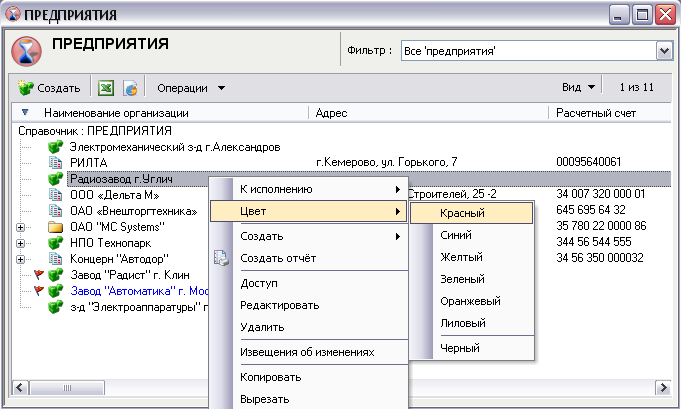Viewport: 681px width, 409px height.
Task: Click the folder icon of ОАО "MC Systems"
Action: click(x=55, y=227)
